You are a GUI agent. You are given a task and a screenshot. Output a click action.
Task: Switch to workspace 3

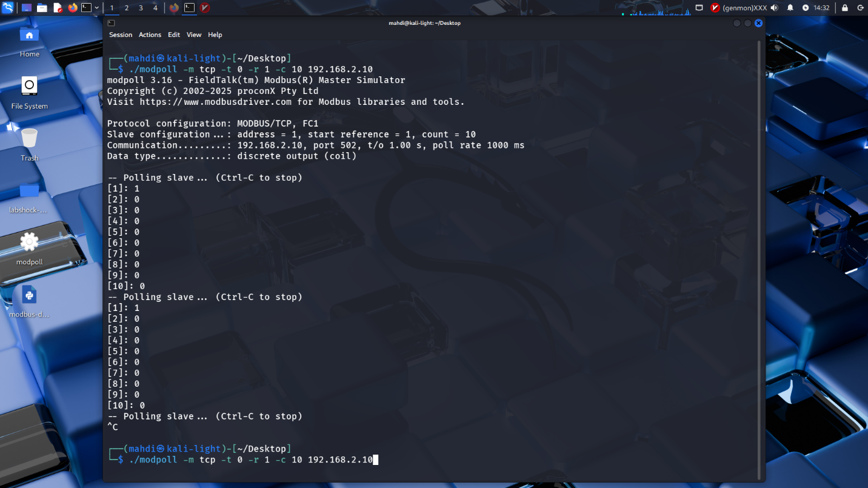click(141, 8)
